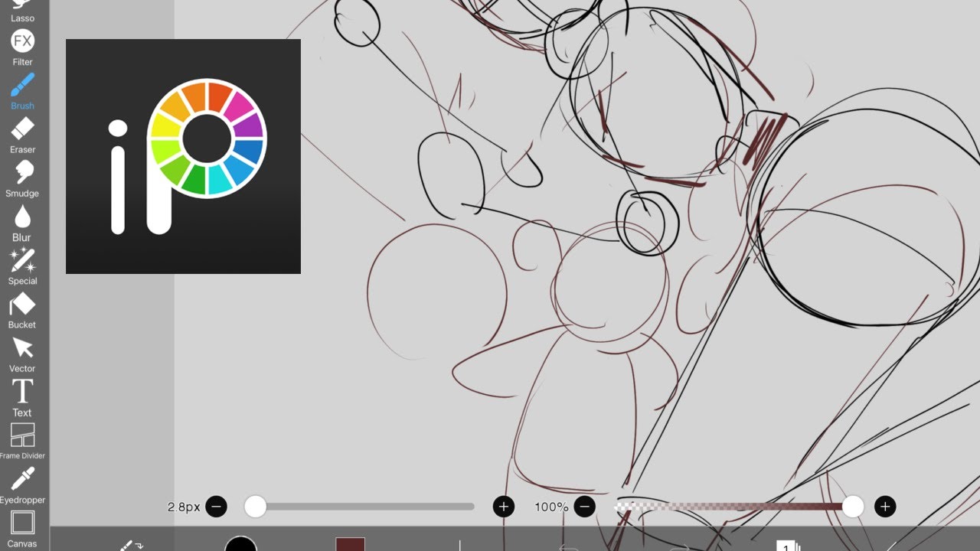Viewport: 980px width, 551px height.
Task: Select the Eraser tool
Action: point(22,135)
